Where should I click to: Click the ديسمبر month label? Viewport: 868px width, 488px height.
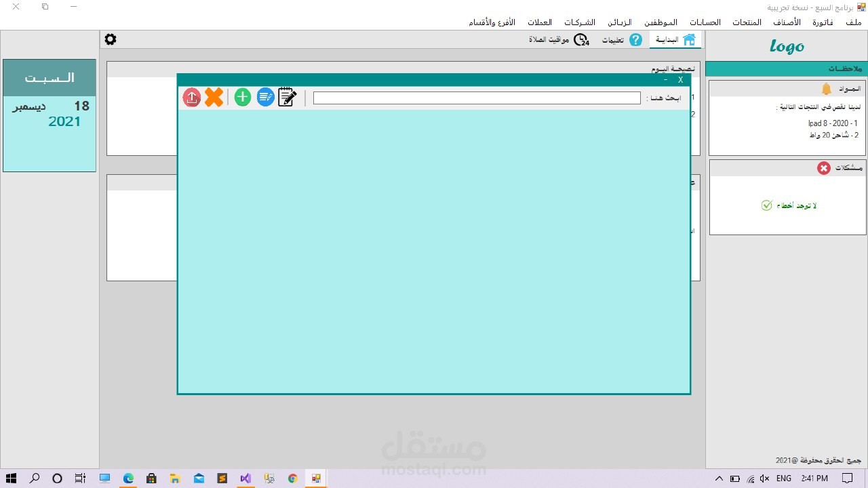coord(29,106)
